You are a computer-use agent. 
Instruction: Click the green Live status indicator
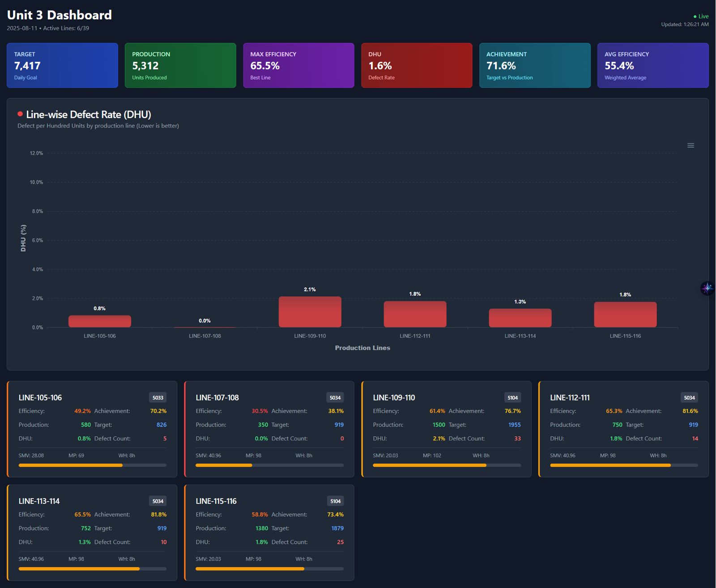pos(701,16)
